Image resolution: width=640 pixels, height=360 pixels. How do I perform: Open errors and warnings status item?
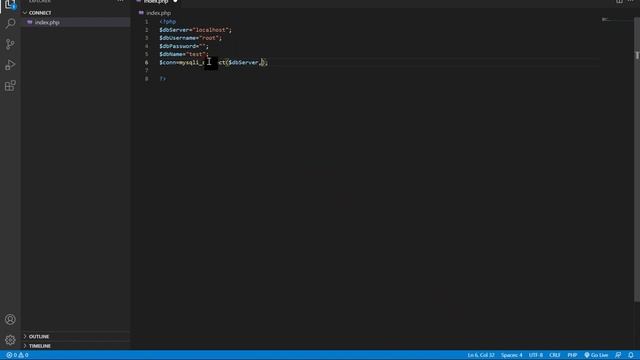[17, 355]
